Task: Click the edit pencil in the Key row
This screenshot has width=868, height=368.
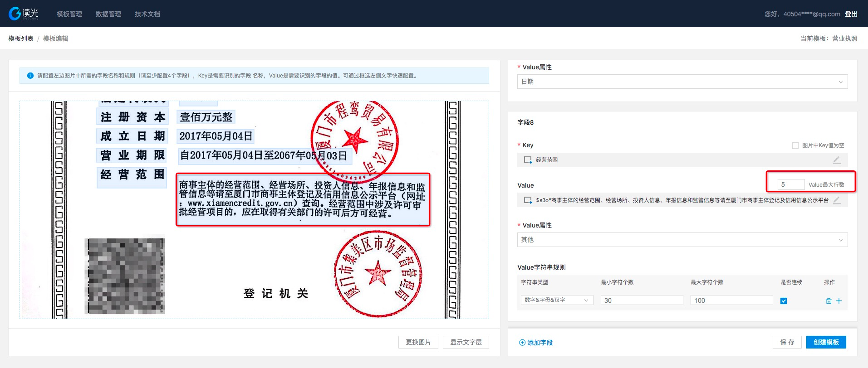Action: 837,160
